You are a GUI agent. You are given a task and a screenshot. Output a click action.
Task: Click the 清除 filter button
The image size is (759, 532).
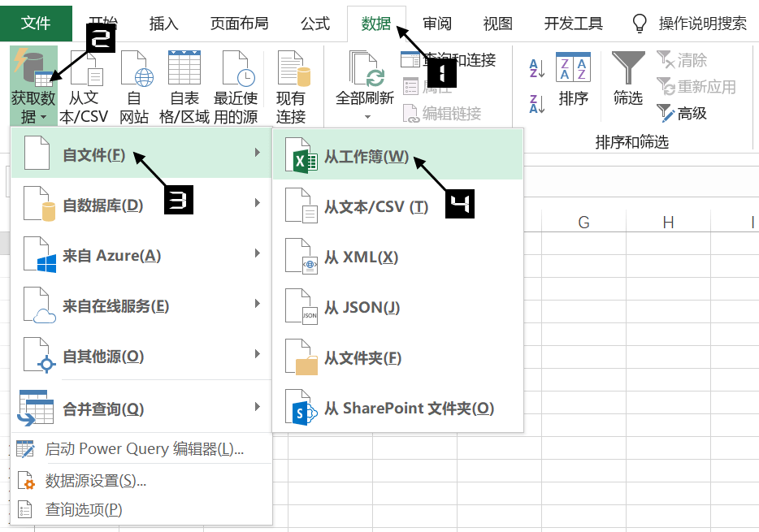(682, 60)
